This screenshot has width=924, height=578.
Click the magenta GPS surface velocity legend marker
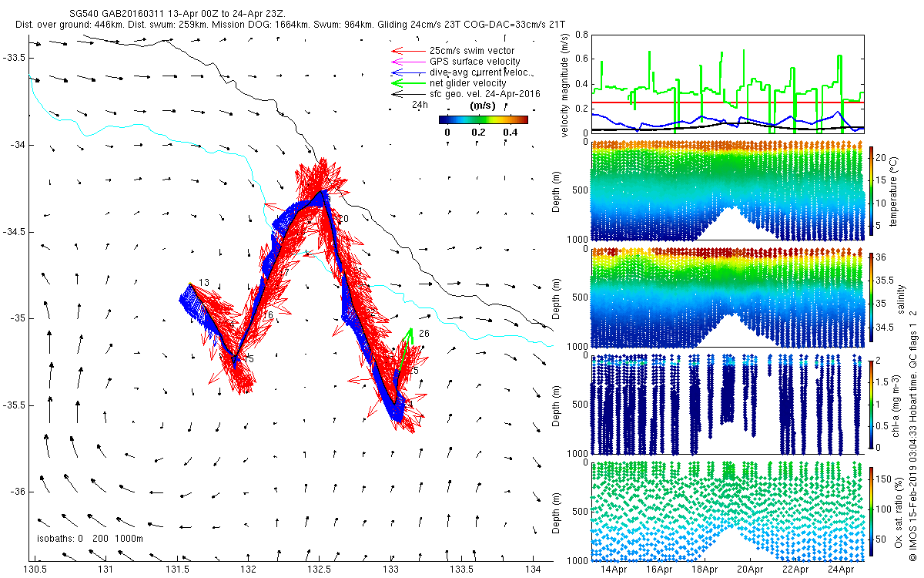408,62
